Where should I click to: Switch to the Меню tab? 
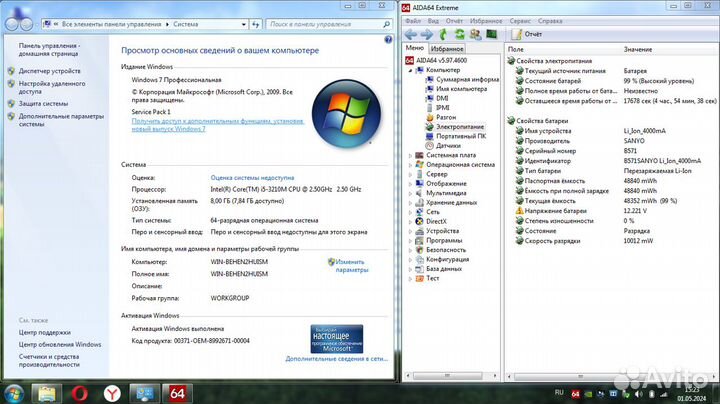point(415,48)
